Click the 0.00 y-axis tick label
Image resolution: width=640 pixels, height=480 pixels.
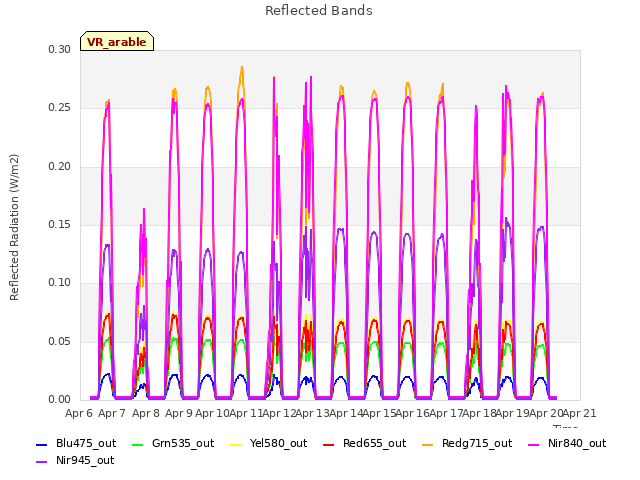pyautogui.click(x=60, y=400)
